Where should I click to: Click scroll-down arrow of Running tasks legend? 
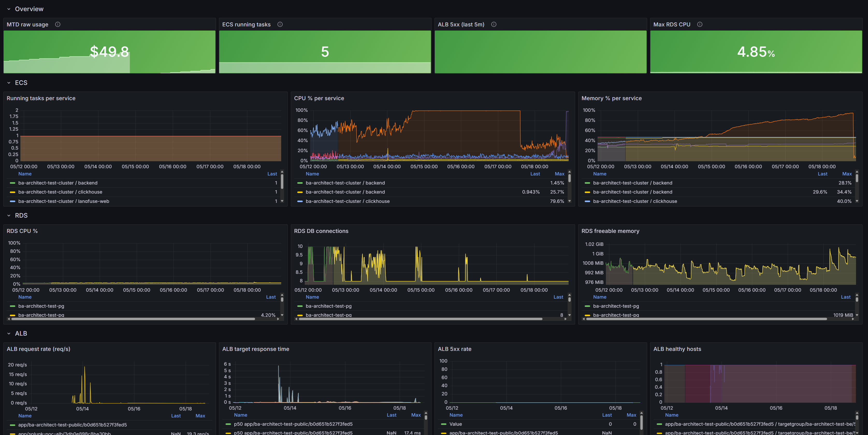pos(282,201)
